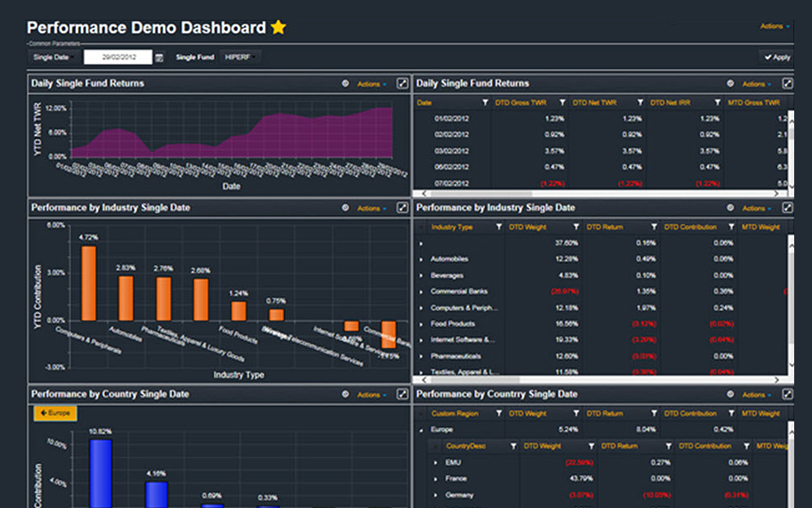Maximize the Performance by Industry table panel
Screen dimensions: 812x508
tap(787, 208)
